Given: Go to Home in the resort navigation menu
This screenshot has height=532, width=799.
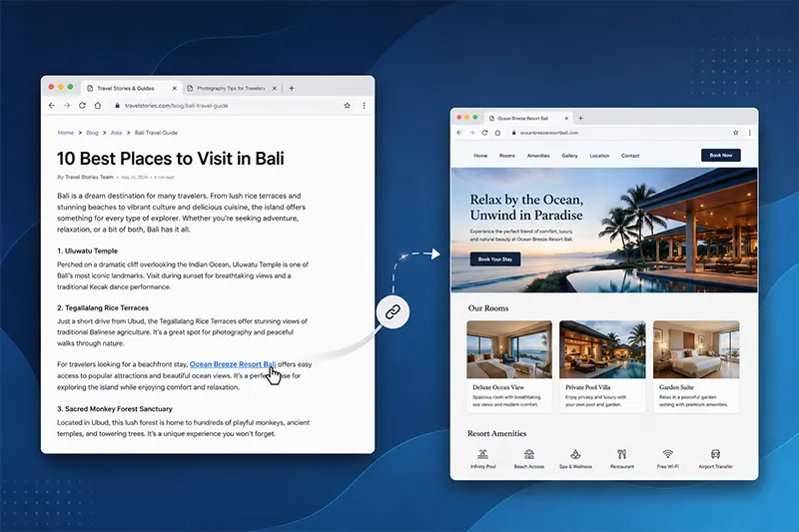Looking at the screenshot, I should pos(480,156).
